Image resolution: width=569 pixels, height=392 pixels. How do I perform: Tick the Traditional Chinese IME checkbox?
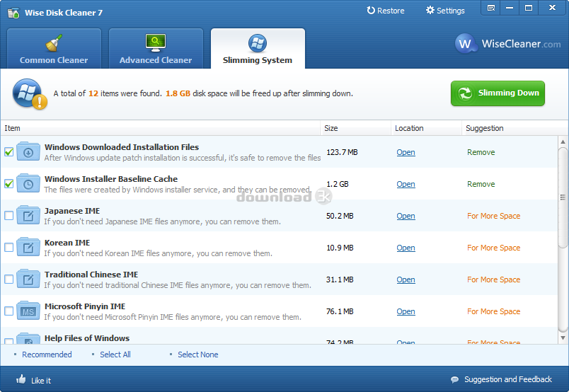pyautogui.click(x=9, y=279)
